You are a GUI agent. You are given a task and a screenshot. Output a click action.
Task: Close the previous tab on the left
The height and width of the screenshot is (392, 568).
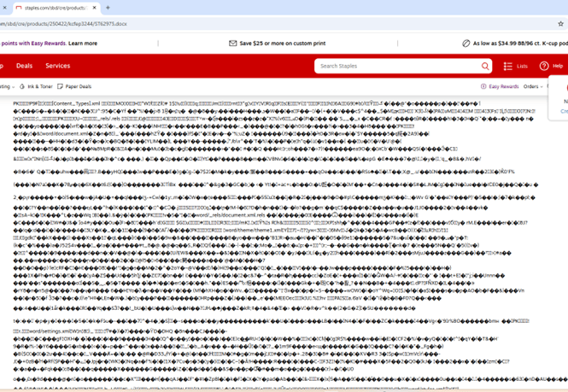click(4, 8)
